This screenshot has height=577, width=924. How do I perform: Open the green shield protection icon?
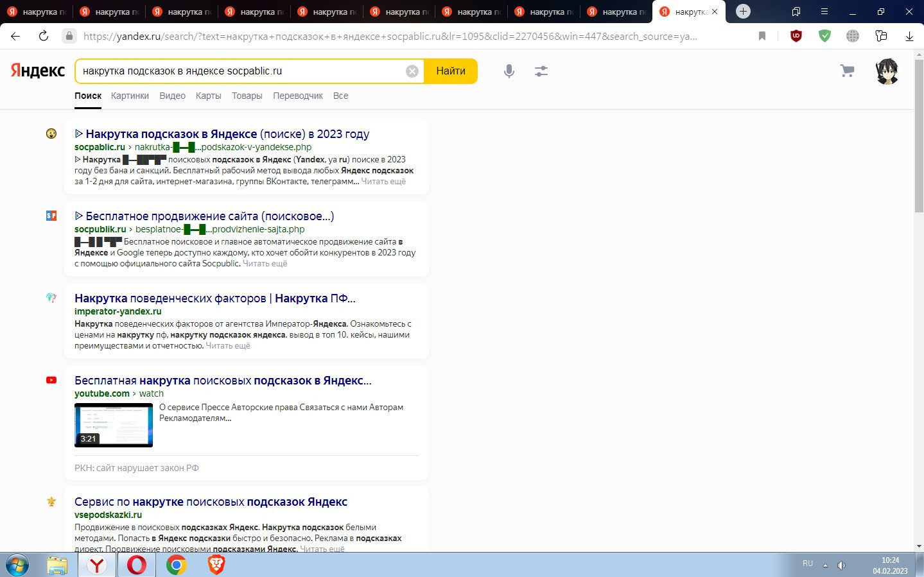[824, 36]
